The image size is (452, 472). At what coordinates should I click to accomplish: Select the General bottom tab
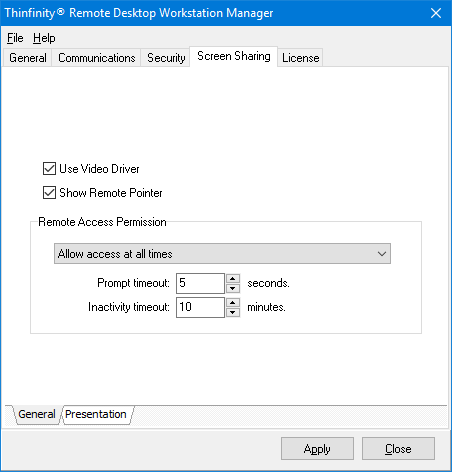point(37,414)
